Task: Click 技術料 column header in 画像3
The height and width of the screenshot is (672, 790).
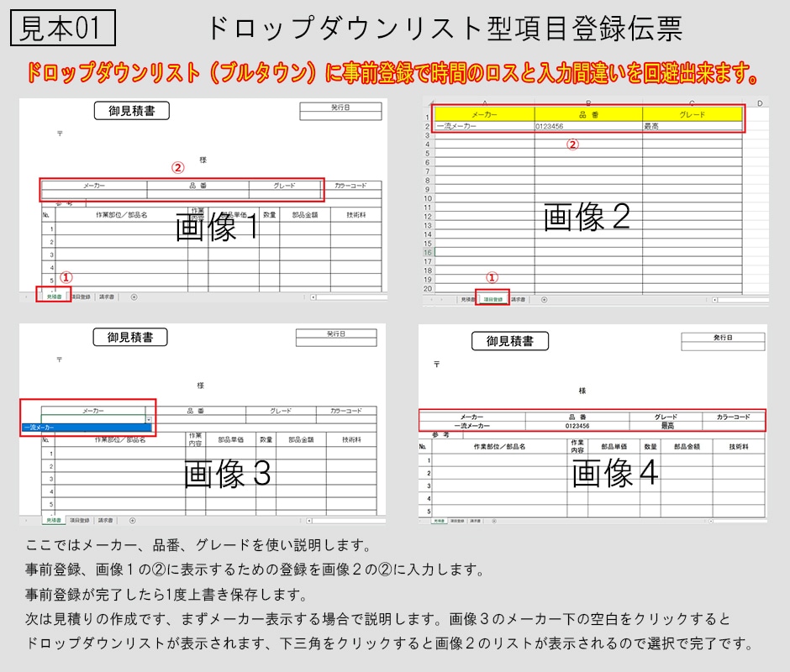Action: click(x=351, y=440)
